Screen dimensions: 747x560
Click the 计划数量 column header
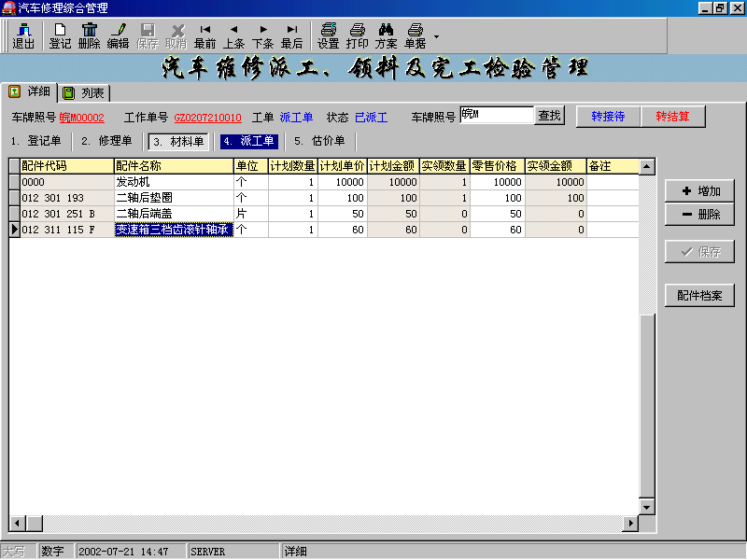tap(293, 166)
